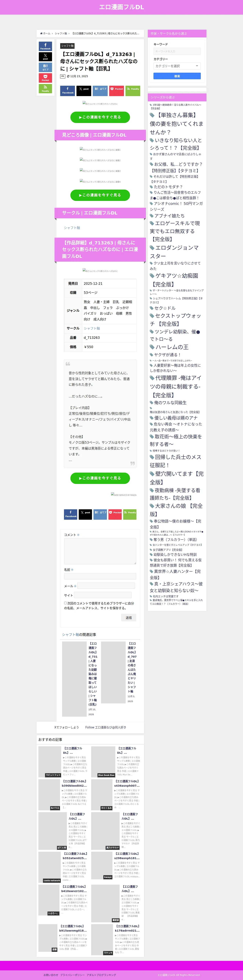Click the site title in the header
Viewport: 243px width, 980px height.
(x=121, y=7)
